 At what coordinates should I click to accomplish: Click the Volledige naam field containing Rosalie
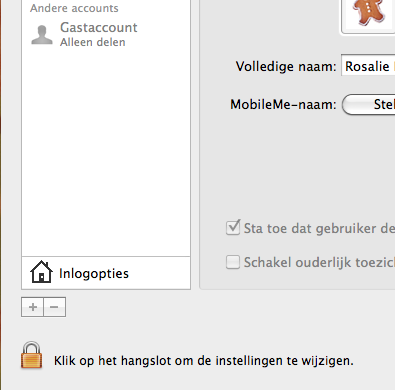point(368,66)
